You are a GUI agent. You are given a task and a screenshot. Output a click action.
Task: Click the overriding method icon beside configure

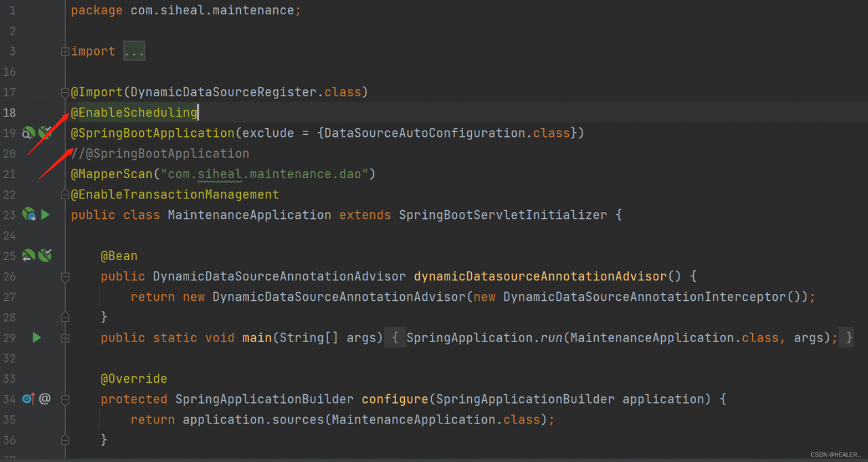click(28, 398)
